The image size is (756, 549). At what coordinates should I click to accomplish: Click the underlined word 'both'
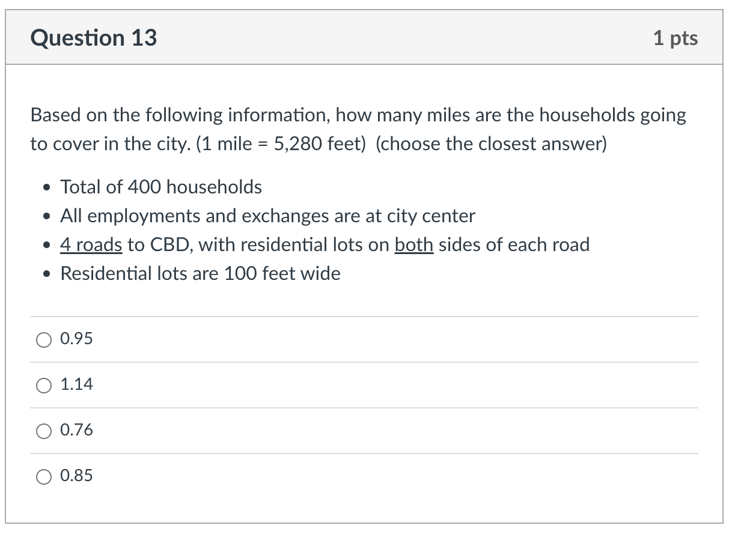pyautogui.click(x=413, y=244)
